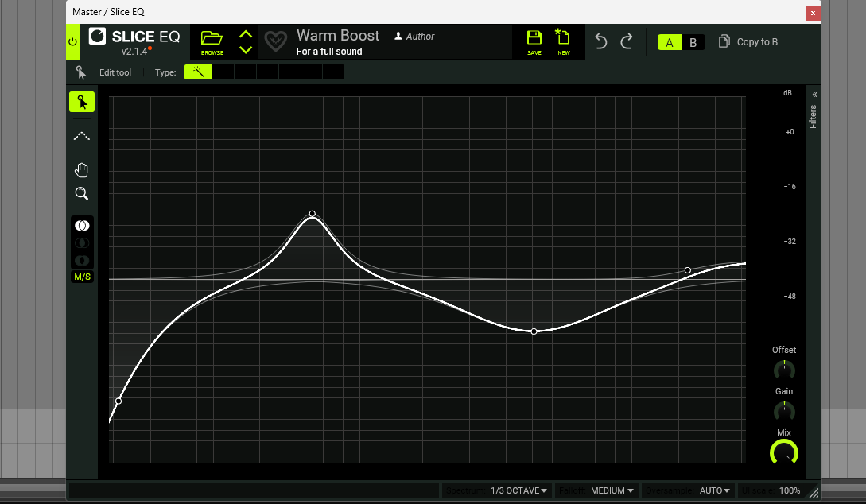Expand the Filters side panel
866x504 pixels.
[814, 95]
